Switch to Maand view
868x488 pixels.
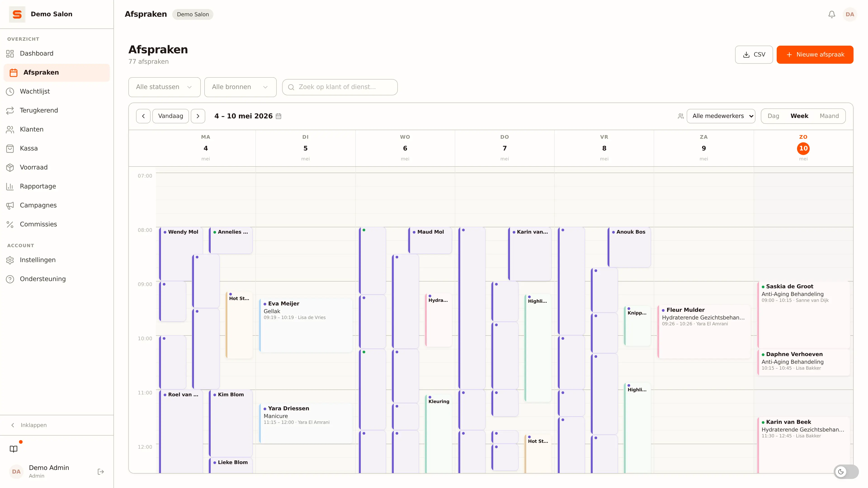point(829,116)
